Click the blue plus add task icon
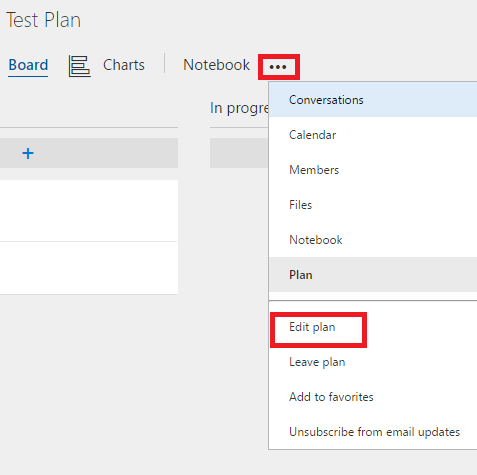 (28, 153)
